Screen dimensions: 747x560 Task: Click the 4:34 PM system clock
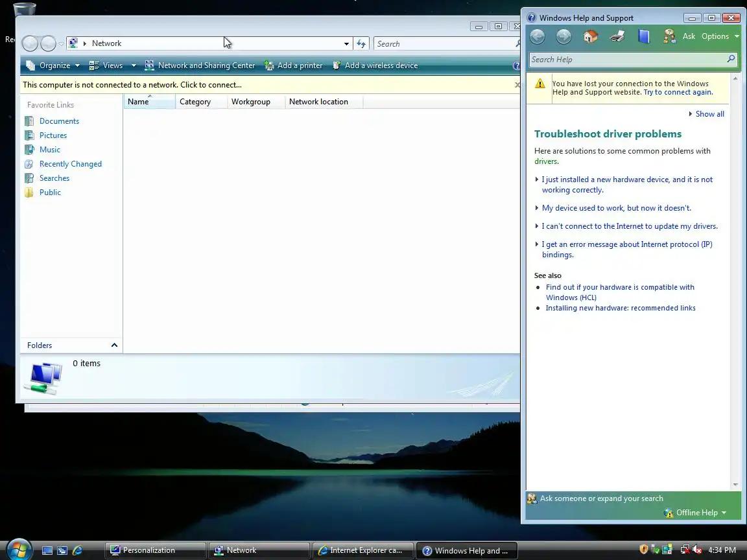coord(722,550)
